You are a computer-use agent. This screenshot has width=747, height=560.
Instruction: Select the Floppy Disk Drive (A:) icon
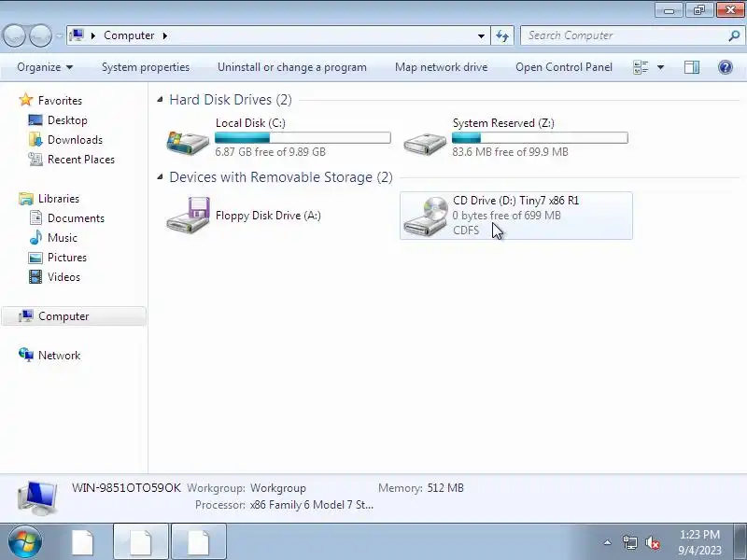coord(188,215)
